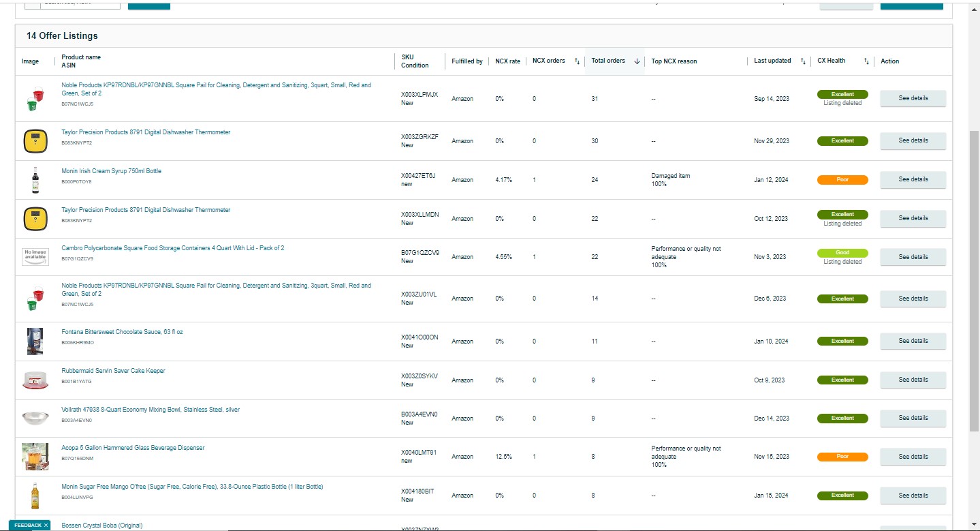See details for Monin Sugar Free Mango O'free
This screenshot has width=980, height=531.
[913, 496]
